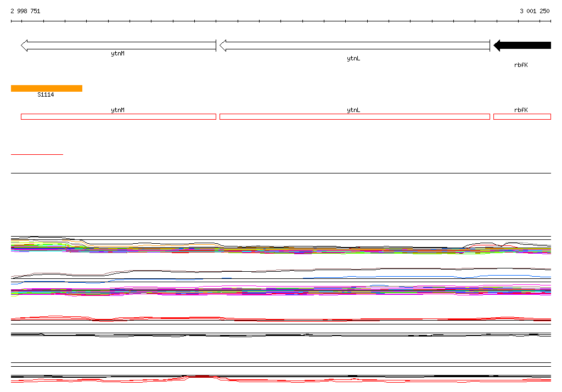Image resolution: width=562 pixels, height=392 pixels.
Task: Click the ytnM label above the red box
Action: point(117,110)
